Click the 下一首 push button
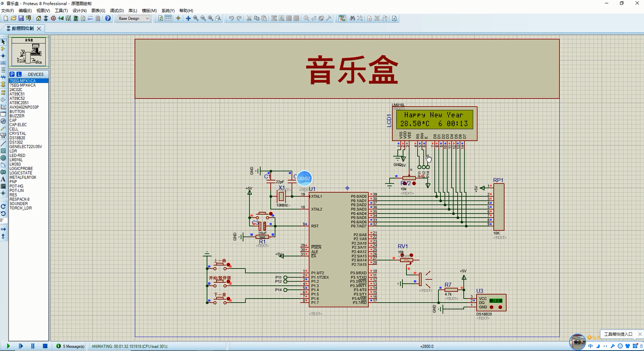Viewport: 644px width, 351px height. tap(220, 299)
